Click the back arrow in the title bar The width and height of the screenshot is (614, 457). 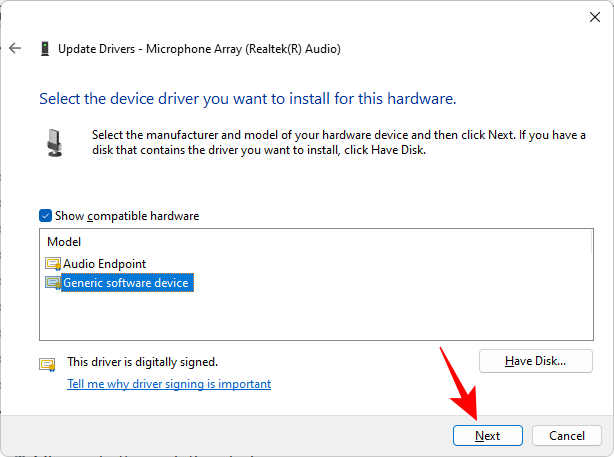(15, 48)
